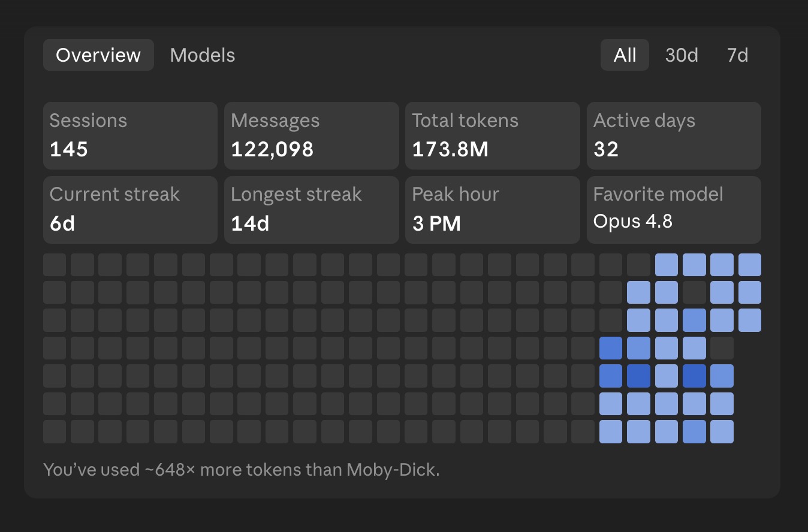Click the Sessions 145 stat card

130,135
